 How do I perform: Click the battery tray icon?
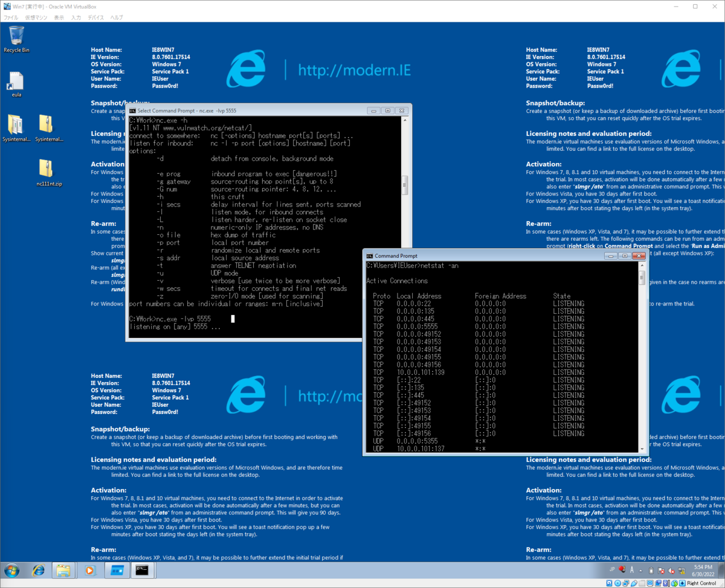(651, 570)
